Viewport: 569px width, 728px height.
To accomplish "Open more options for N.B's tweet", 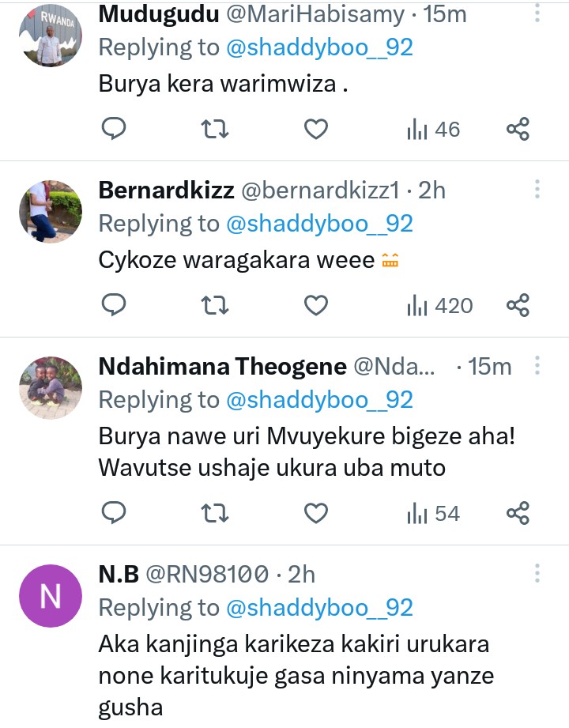I will pos(537,573).
